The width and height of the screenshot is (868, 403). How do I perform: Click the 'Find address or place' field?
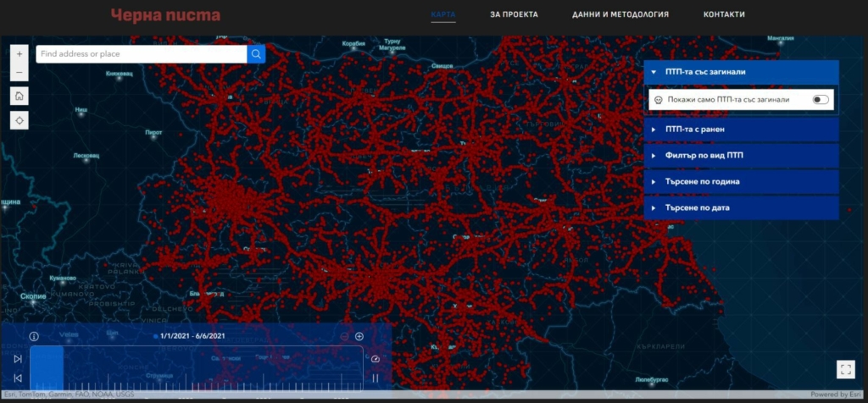click(141, 54)
